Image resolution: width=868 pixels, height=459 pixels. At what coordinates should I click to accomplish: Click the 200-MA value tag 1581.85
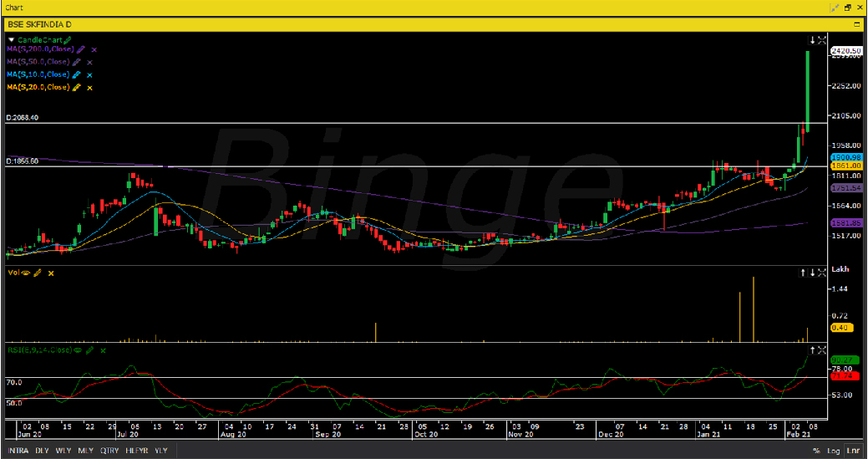click(x=847, y=223)
